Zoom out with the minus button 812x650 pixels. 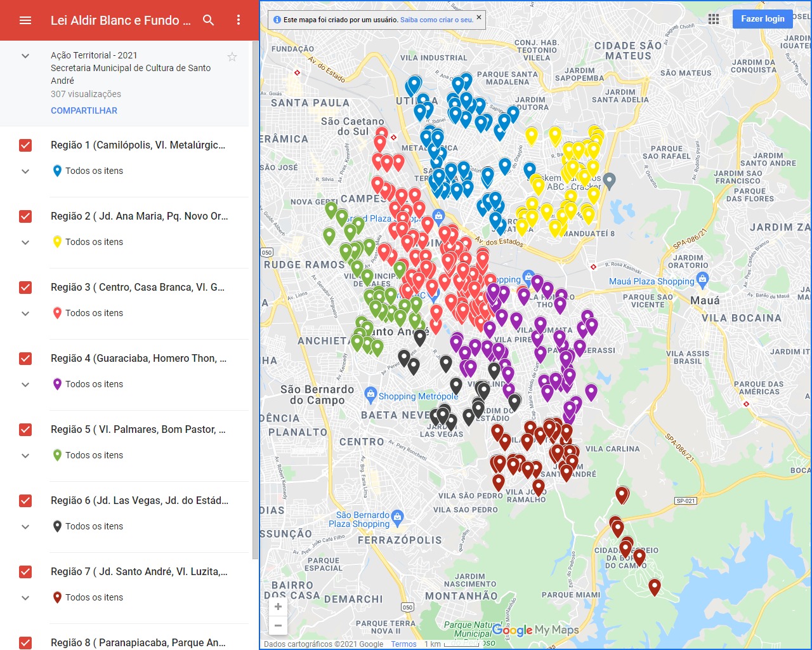pos(278,626)
